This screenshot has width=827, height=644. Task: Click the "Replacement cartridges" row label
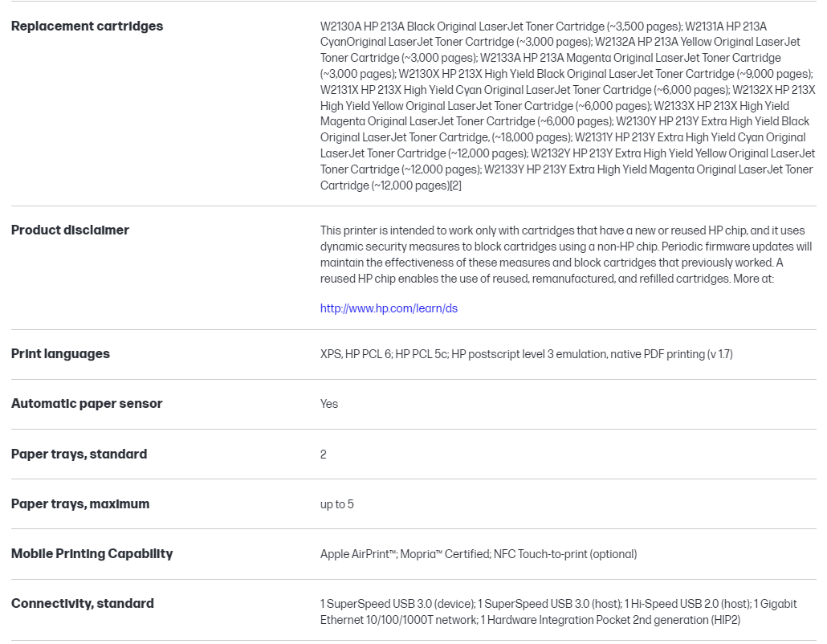pyautogui.click(x=87, y=26)
